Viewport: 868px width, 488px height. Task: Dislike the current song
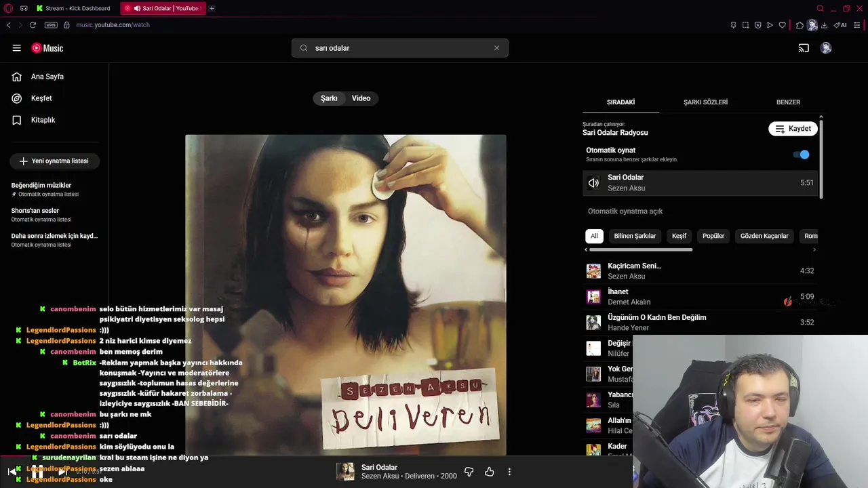click(x=469, y=472)
